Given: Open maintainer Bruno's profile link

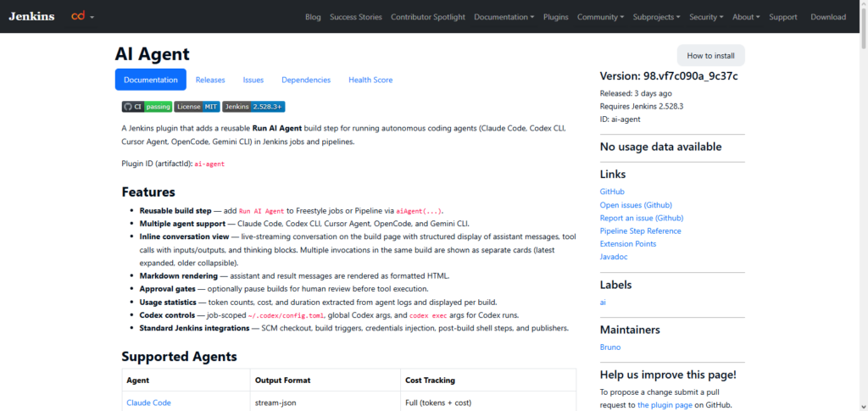Looking at the screenshot, I should 610,347.
